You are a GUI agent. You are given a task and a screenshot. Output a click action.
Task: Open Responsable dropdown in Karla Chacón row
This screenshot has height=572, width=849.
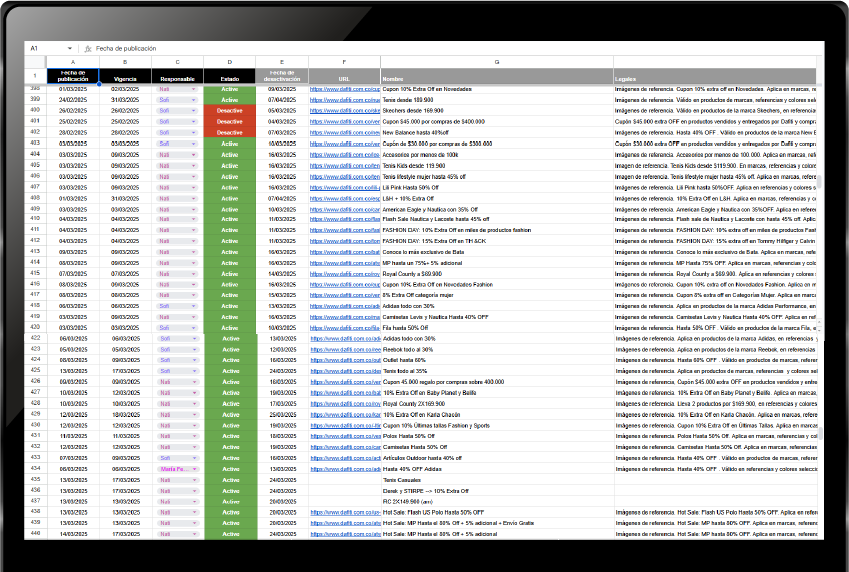pos(194,414)
